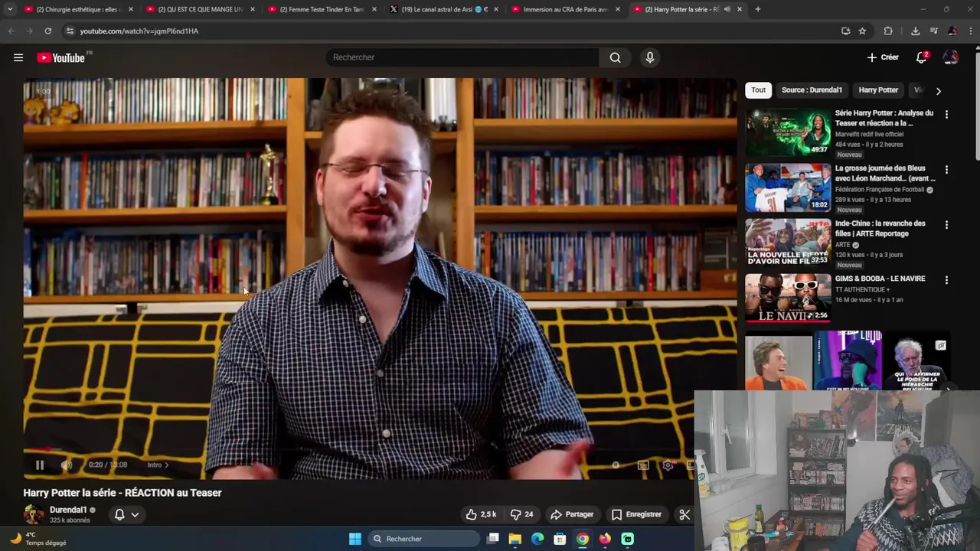The image size is (980, 551).
Task: Open the media controls icon in Chrome toolbar
Action: pyautogui.click(x=934, y=31)
